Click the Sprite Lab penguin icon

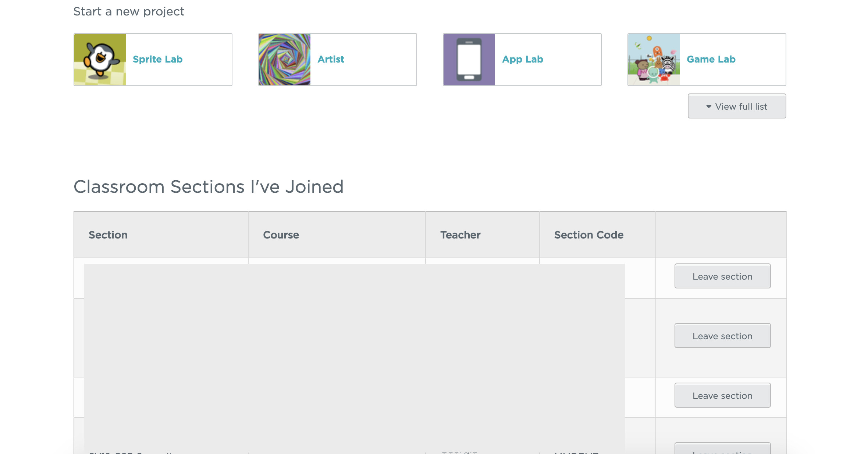pyautogui.click(x=100, y=60)
